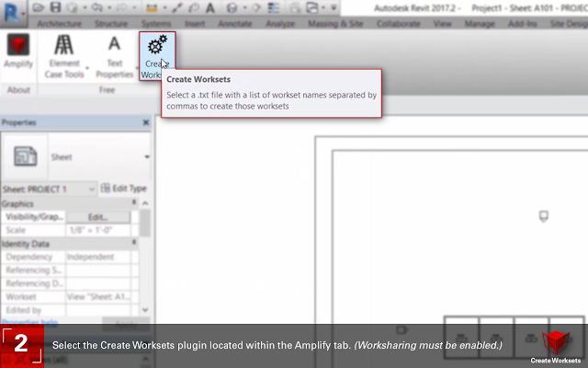Select the Measure ruler tool icon
The image size is (588, 368).
click(x=152, y=7)
